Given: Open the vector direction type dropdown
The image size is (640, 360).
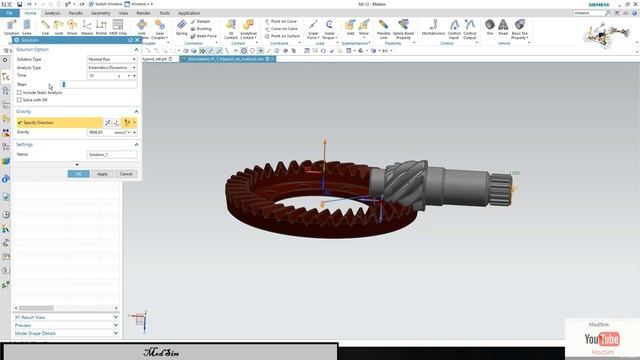Looking at the screenshot, I should [134, 122].
